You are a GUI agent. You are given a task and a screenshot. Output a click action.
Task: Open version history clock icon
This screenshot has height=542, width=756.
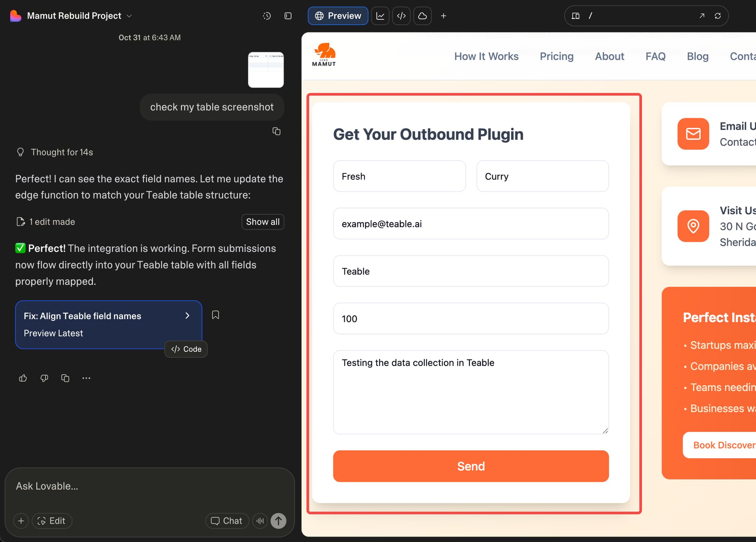[267, 16]
